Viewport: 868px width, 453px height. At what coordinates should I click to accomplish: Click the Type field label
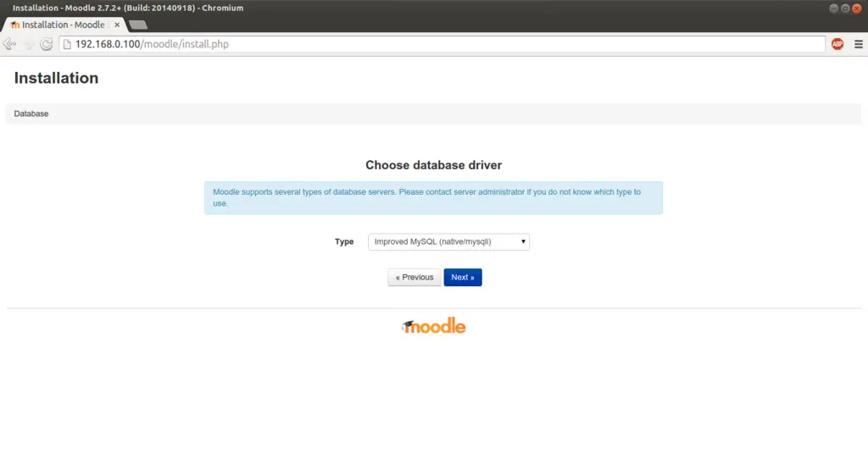[344, 241]
